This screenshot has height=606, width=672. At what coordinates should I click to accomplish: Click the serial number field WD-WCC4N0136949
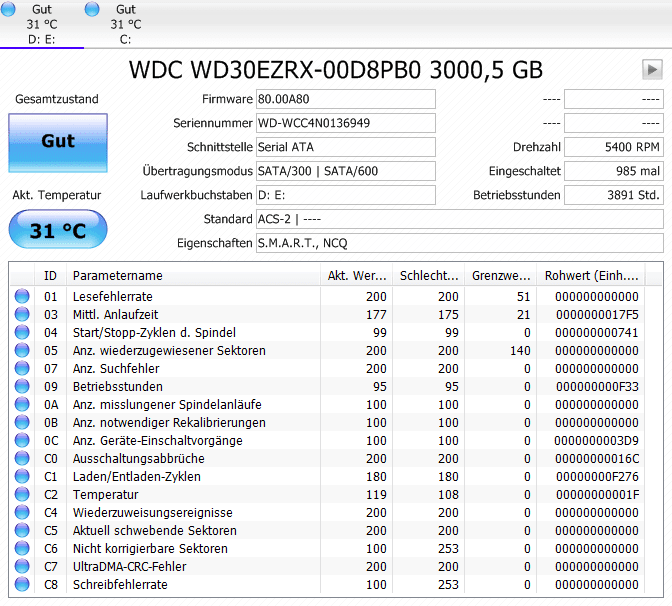coord(345,123)
